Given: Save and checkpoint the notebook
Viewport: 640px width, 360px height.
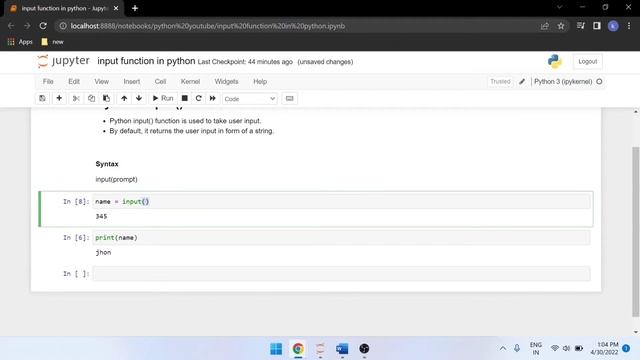Looking at the screenshot, I should [42, 98].
